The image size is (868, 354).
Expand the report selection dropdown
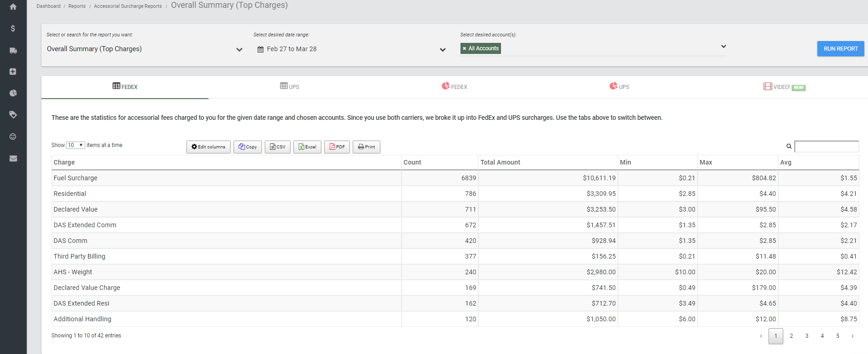(x=239, y=49)
